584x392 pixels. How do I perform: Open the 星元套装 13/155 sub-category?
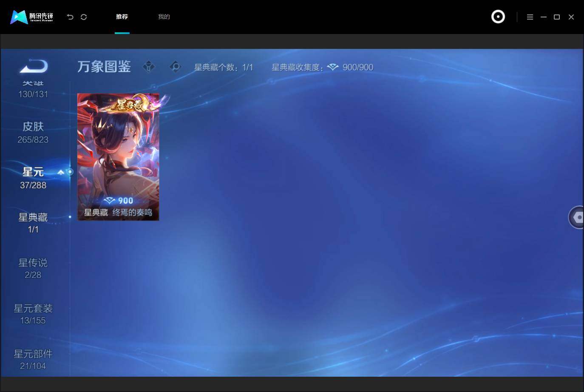[33, 314]
